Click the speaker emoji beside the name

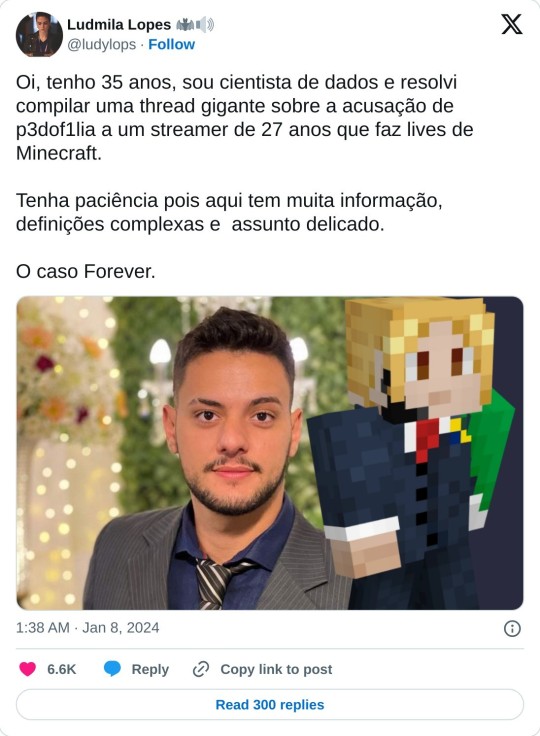click(x=205, y=24)
